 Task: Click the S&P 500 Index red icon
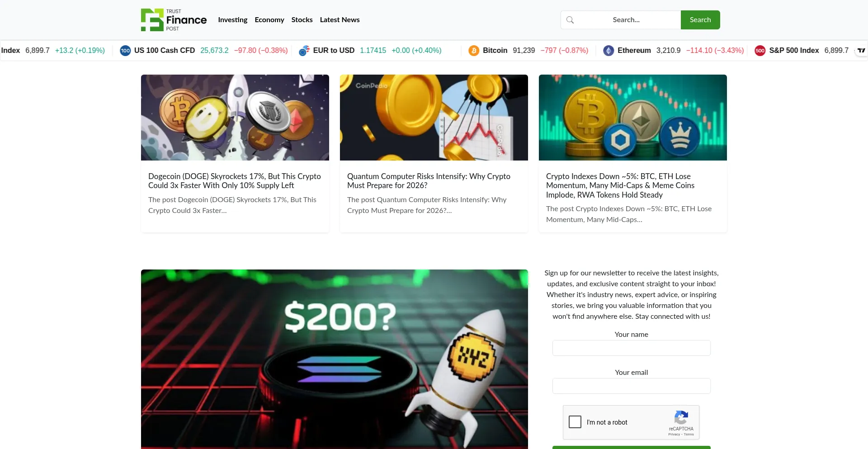pyautogui.click(x=760, y=51)
